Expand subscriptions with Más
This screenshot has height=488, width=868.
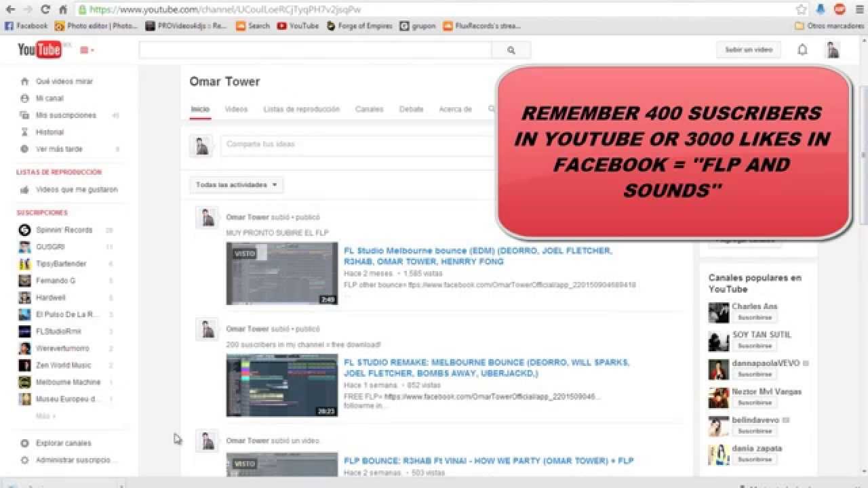44,416
